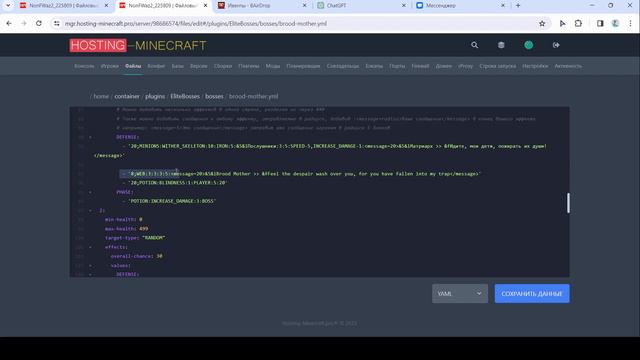Click the media control icon in the browser toolbar
The height and width of the screenshot is (360, 640).
click(x=562, y=24)
